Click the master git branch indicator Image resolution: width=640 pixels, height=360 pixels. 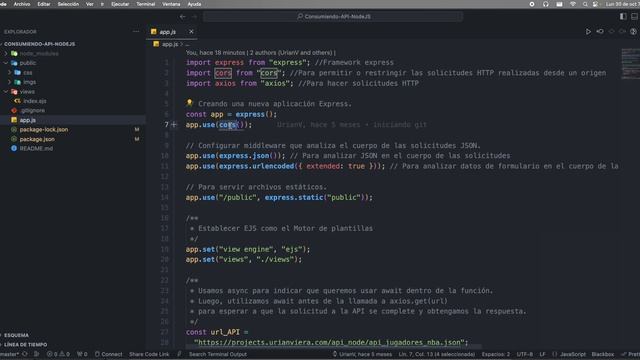(x=10, y=354)
